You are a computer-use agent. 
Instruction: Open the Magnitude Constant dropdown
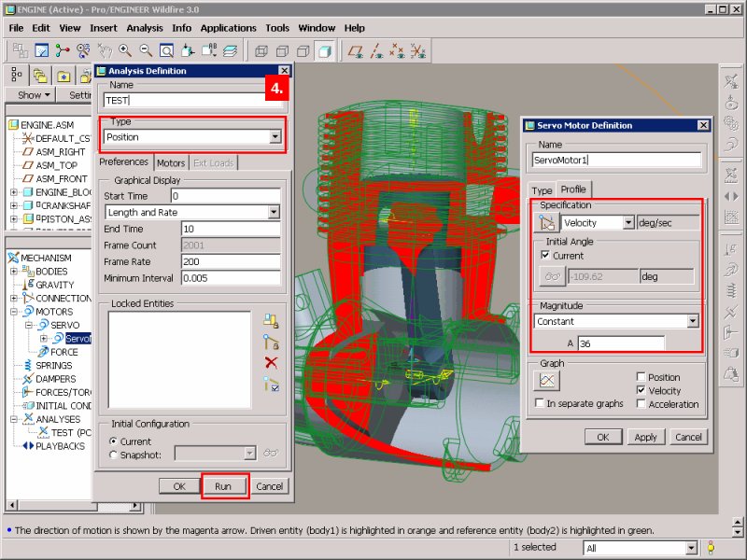coord(693,321)
